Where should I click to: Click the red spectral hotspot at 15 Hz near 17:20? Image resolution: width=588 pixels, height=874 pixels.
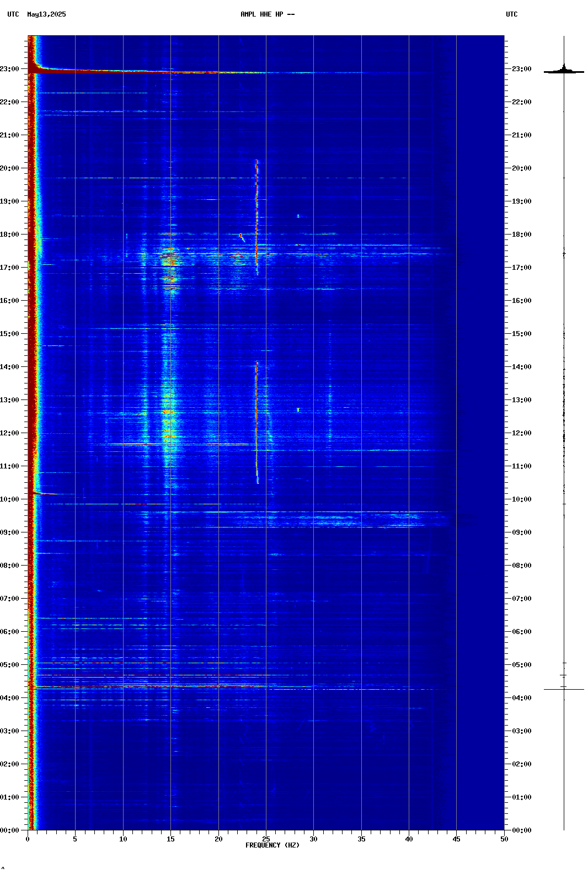170,255
